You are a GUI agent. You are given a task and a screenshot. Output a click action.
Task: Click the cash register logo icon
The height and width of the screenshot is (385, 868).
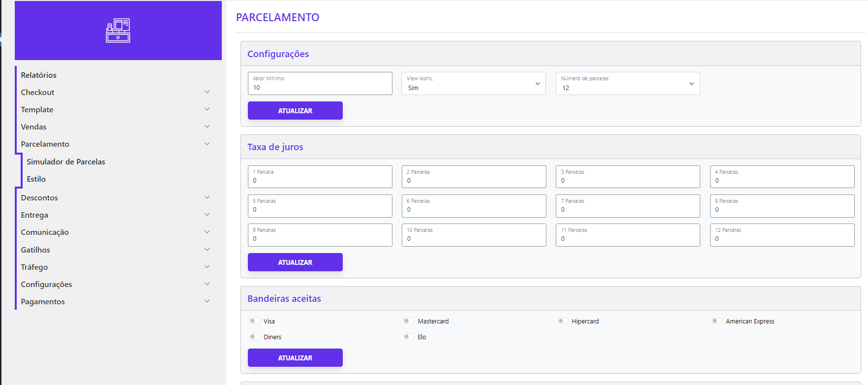pos(118,31)
